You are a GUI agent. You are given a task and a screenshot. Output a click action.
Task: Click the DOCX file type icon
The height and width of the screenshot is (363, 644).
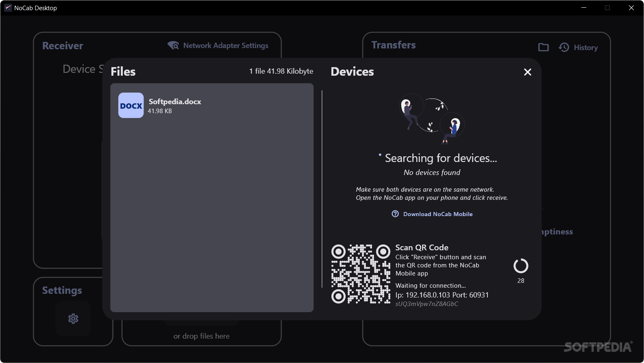click(x=131, y=105)
